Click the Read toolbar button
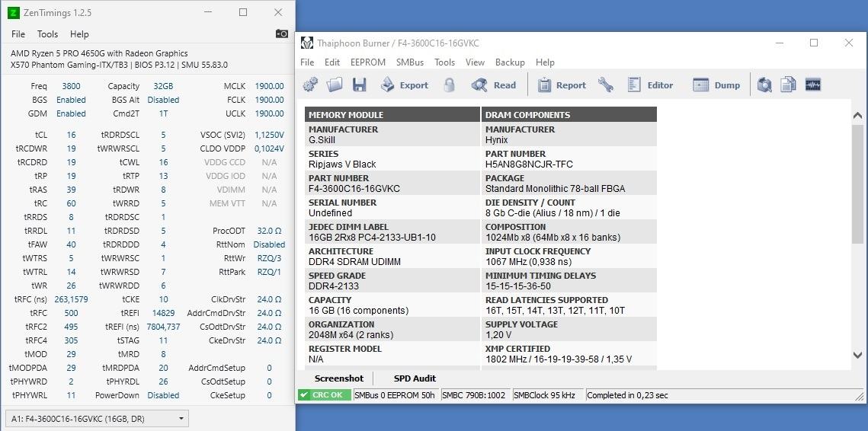The height and width of the screenshot is (431, 868). (x=494, y=85)
